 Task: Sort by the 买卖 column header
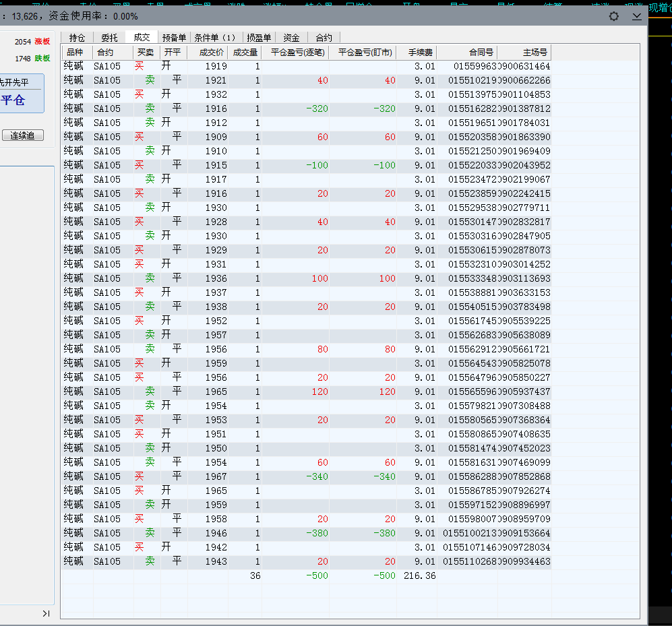click(x=146, y=53)
